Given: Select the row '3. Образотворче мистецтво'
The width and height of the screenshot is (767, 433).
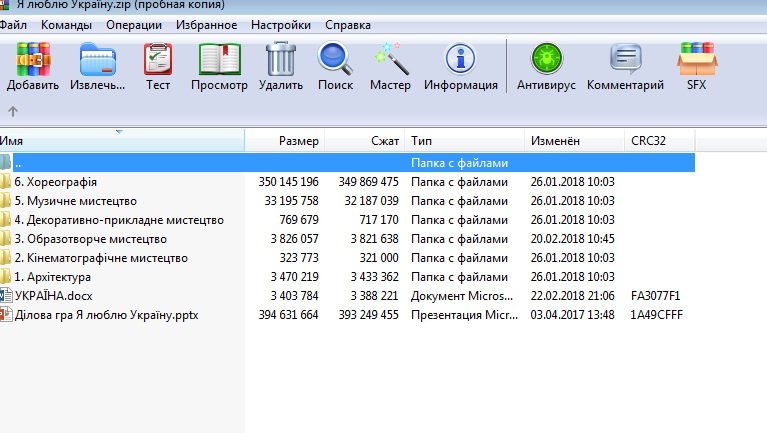Looking at the screenshot, I should click(x=347, y=239).
